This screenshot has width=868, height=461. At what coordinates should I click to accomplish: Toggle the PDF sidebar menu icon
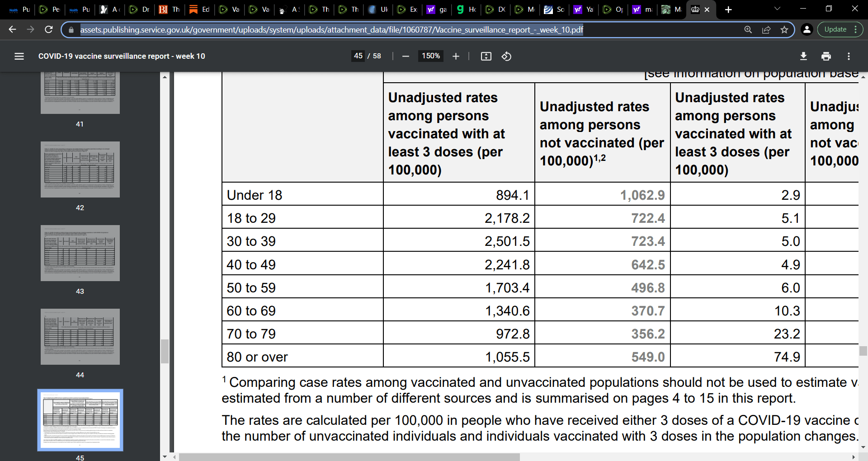click(19, 56)
